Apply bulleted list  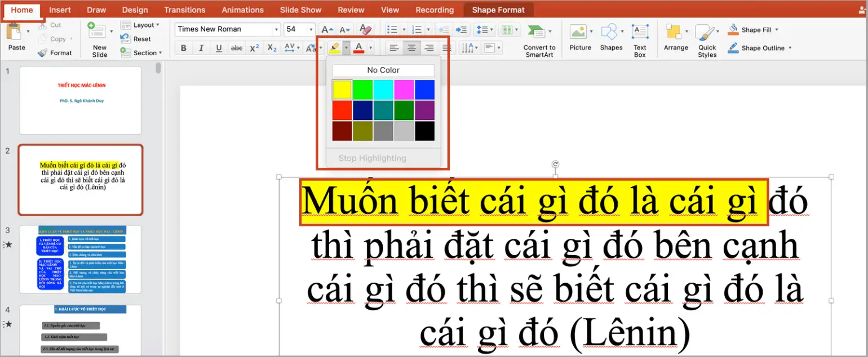[x=393, y=29]
